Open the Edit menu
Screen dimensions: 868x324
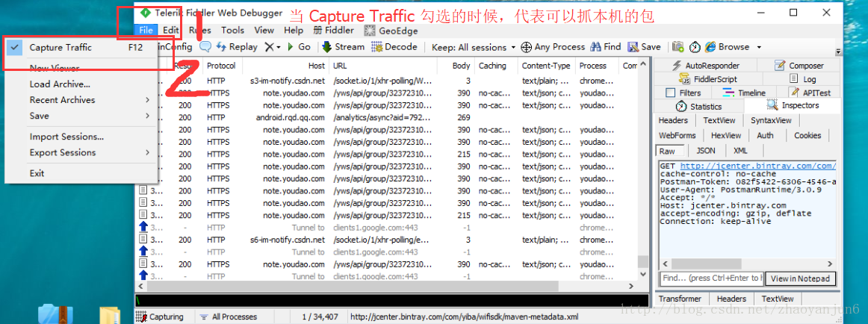[x=171, y=31]
